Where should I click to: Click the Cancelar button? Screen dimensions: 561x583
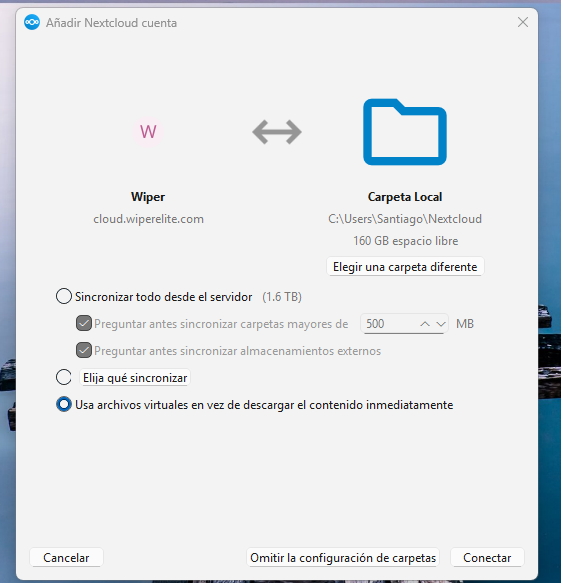click(x=66, y=557)
